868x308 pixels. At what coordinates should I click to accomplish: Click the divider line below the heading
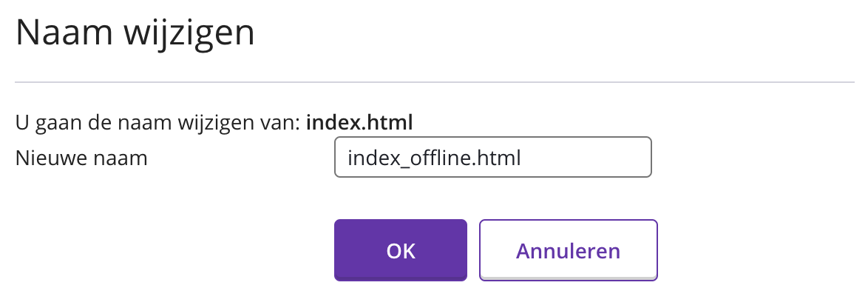434,80
